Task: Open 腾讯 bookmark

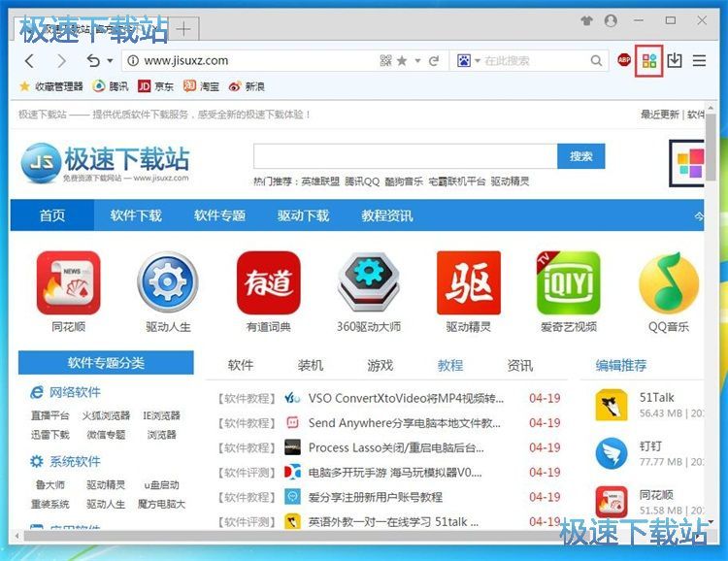Action: 111,86
